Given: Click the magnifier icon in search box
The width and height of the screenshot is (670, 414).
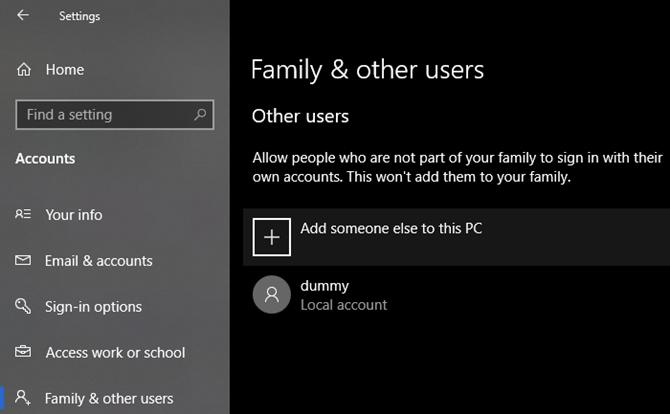Looking at the screenshot, I should [200, 114].
